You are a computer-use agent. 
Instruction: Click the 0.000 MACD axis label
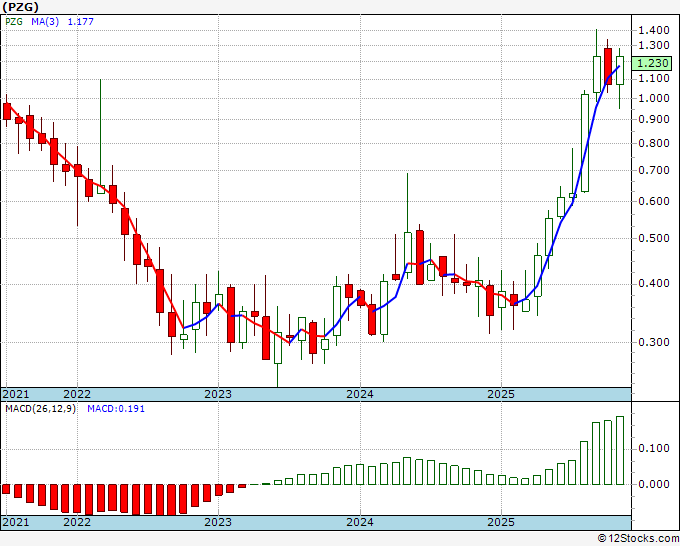[654, 484]
